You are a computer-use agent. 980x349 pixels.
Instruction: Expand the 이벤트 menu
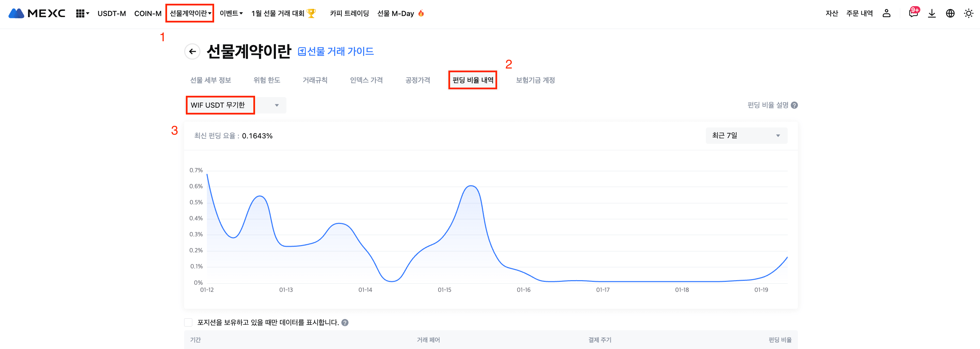[x=231, y=13]
